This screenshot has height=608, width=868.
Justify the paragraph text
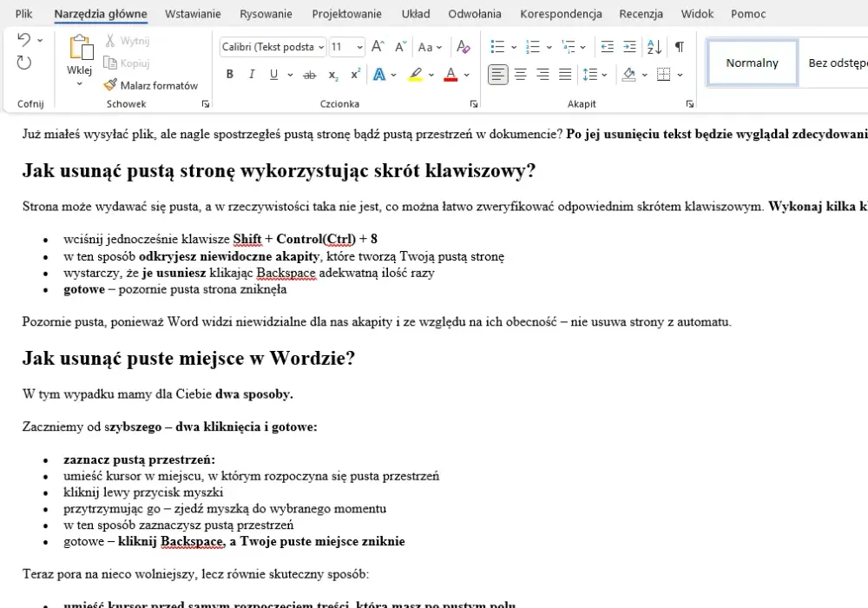tap(565, 74)
